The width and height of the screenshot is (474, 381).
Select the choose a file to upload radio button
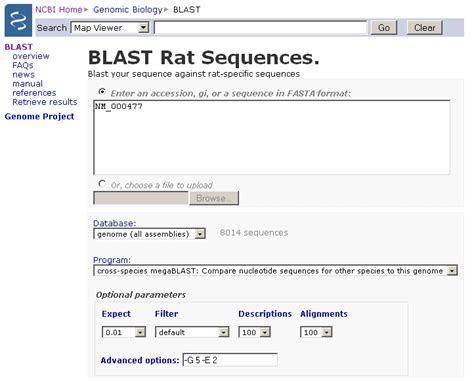102,184
